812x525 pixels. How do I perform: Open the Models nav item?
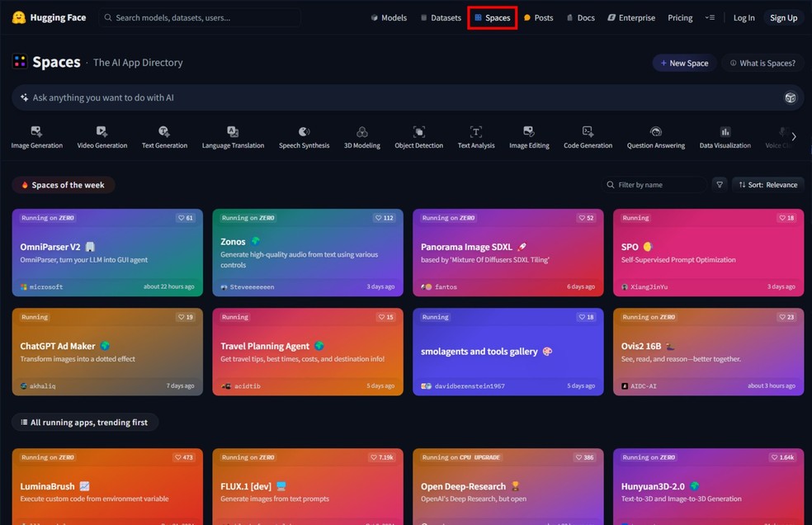click(x=389, y=17)
